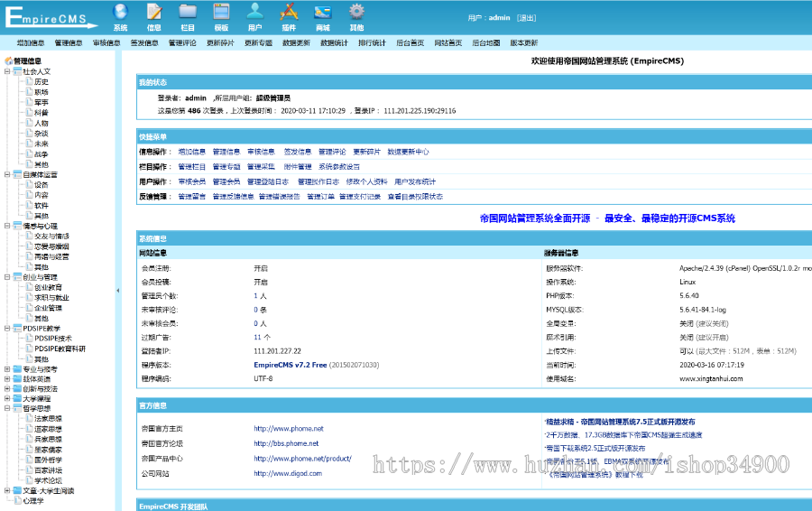Select PDSIPE技术 in the category tree

click(x=53, y=339)
